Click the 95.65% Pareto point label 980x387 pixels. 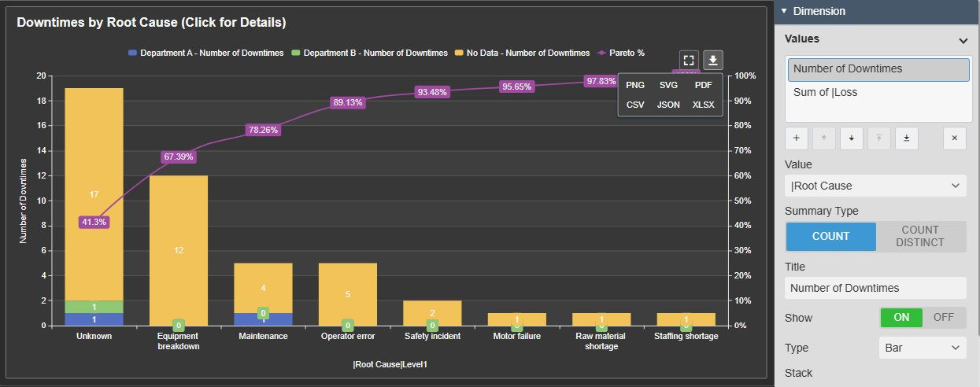pos(517,87)
